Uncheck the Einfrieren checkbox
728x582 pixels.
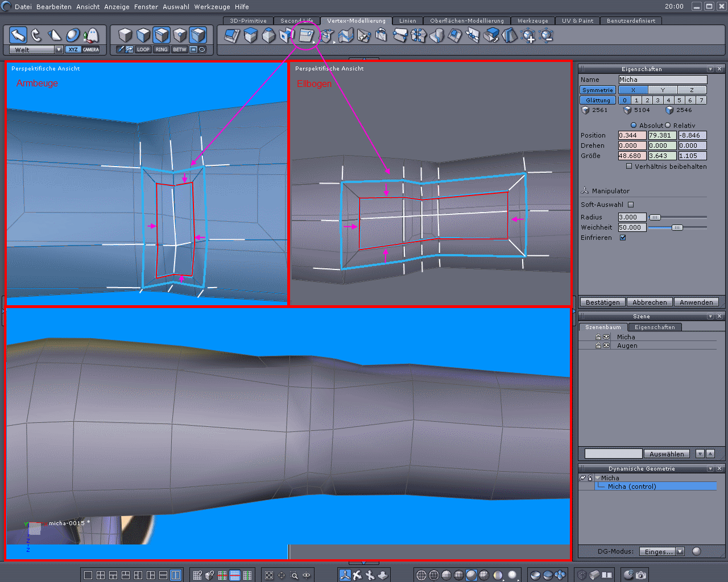623,238
